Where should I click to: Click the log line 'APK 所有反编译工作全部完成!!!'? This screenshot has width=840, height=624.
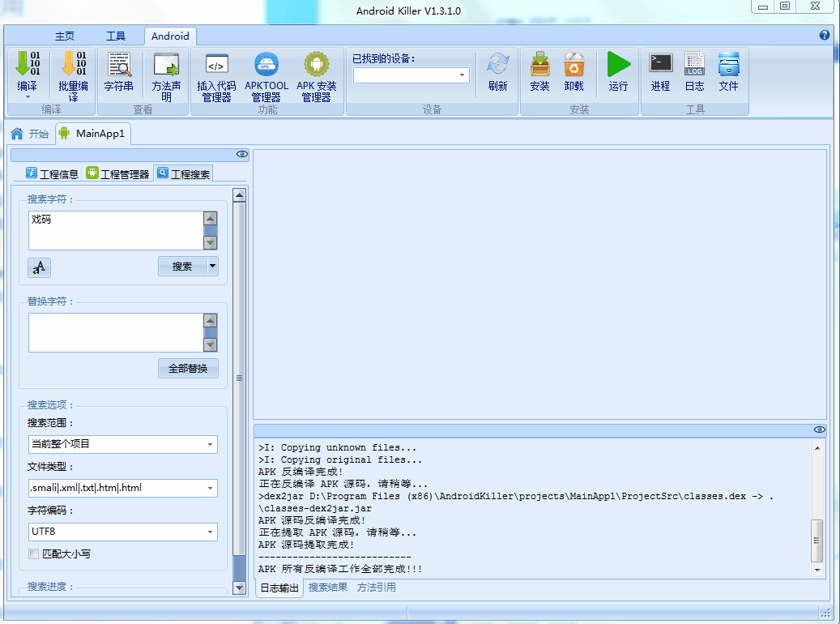340,569
